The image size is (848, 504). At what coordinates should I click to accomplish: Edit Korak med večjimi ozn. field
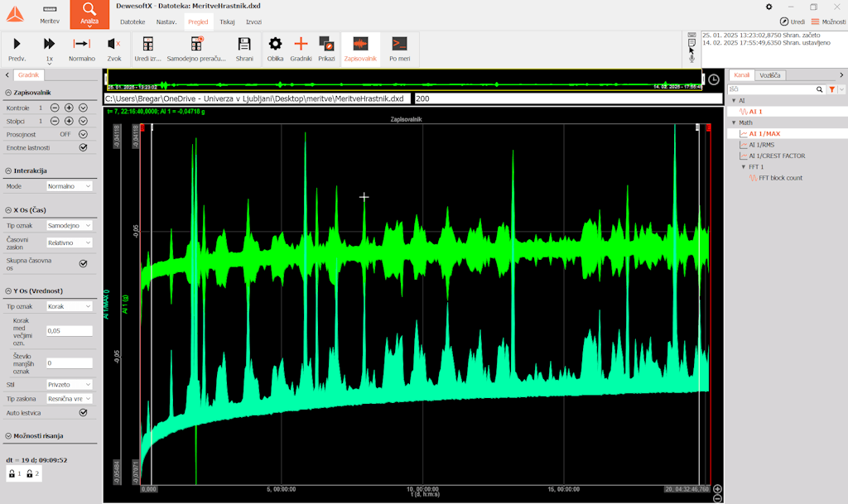[x=70, y=330]
